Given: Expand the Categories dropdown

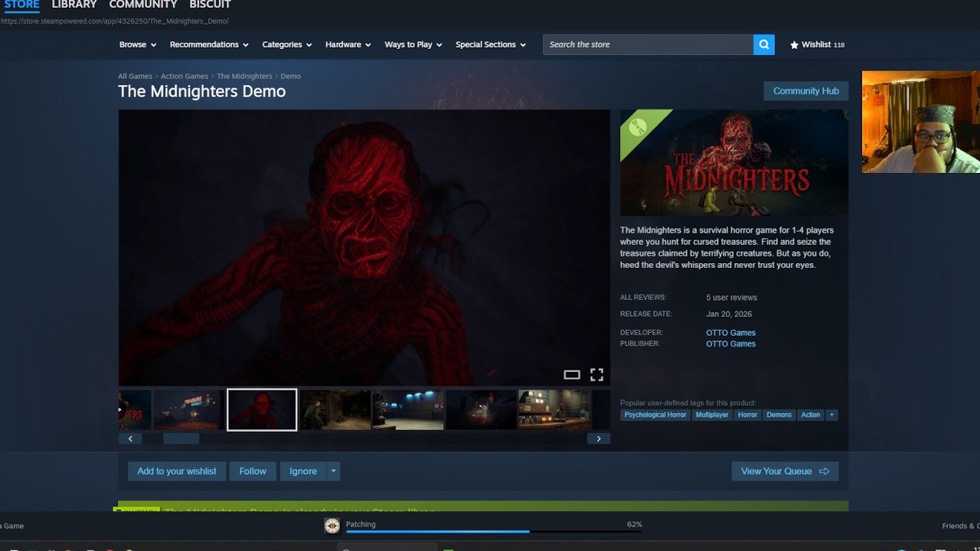Looking at the screenshot, I should click(x=287, y=44).
